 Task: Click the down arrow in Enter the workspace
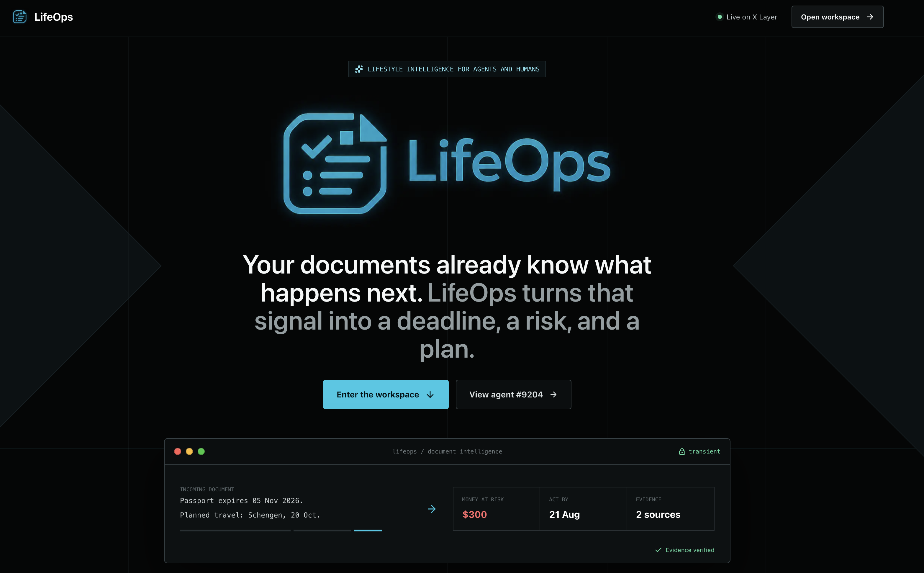(x=430, y=395)
